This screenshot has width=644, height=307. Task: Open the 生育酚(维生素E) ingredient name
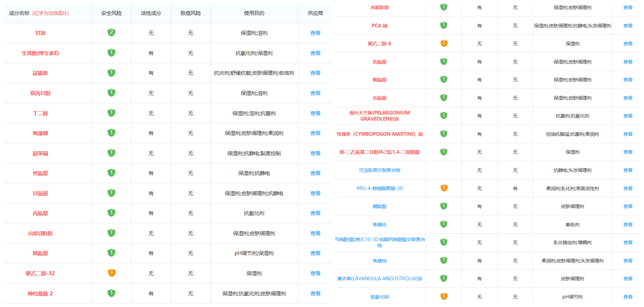pyautogui.click(x=40, y=53)
